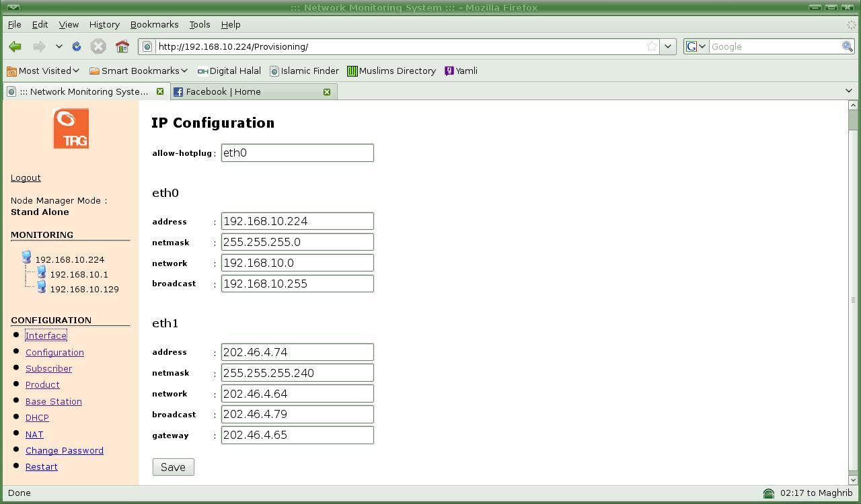Open the View menu
This screenshot has height=504, width=861.
[x=69, y=24]
